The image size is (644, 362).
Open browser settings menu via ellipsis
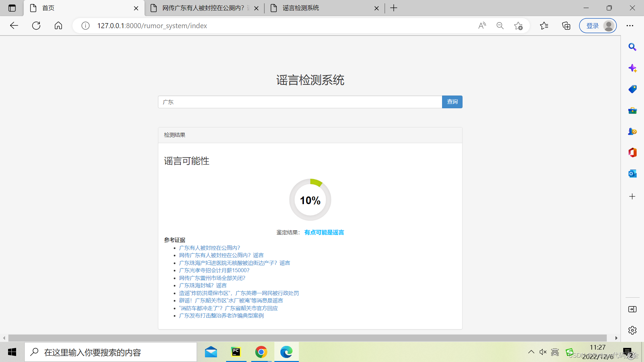click(x=630, y=25)
